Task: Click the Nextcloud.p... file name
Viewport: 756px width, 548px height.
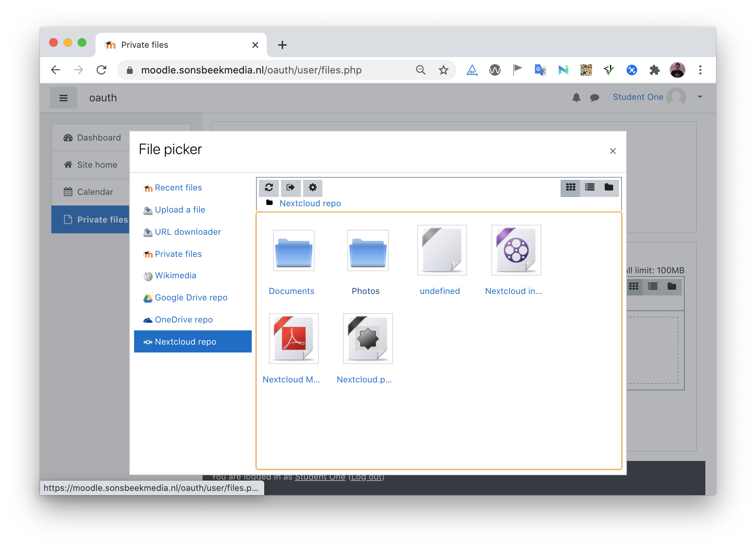Action: point(364,380)
